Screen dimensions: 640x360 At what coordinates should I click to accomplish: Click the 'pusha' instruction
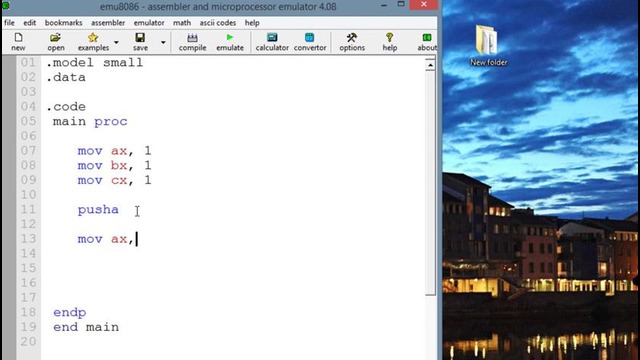(x=98, y=209)
